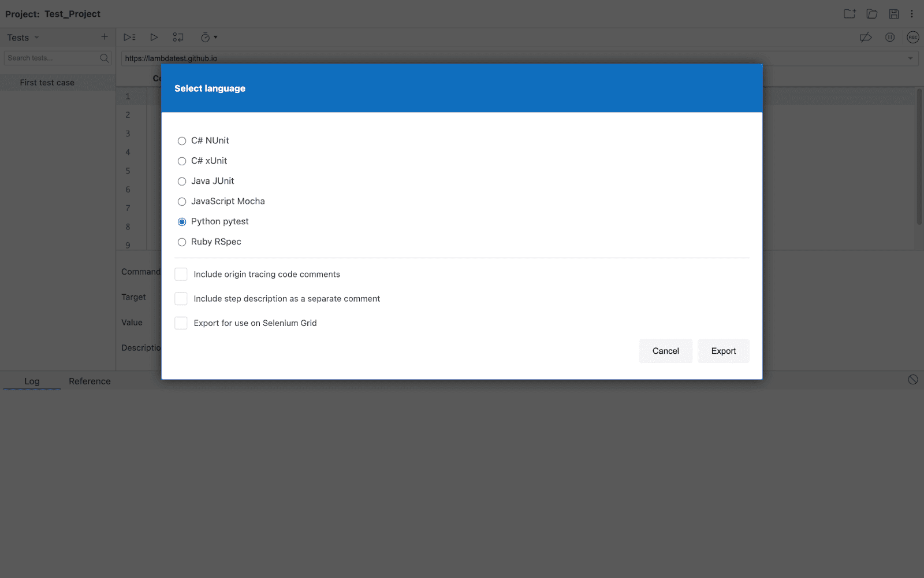Clear the log with the circle-slash icon

point(913,380)
